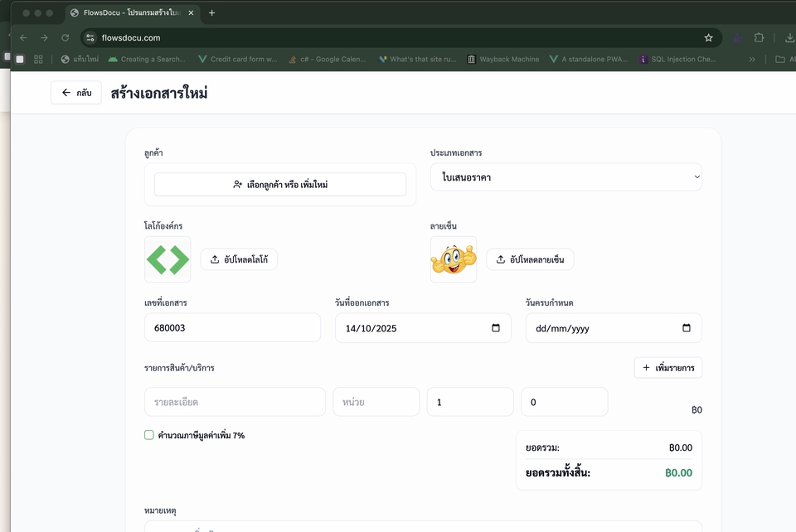
Task: Click the organization logo thumbnail
Action: pyautogui.click(x=167, y=259)
